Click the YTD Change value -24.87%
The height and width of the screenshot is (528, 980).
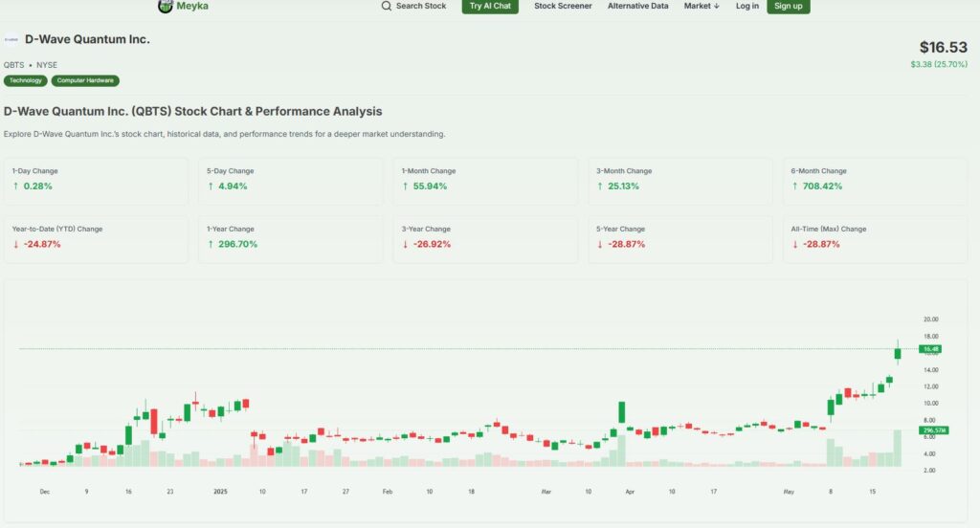pos(42,244)
